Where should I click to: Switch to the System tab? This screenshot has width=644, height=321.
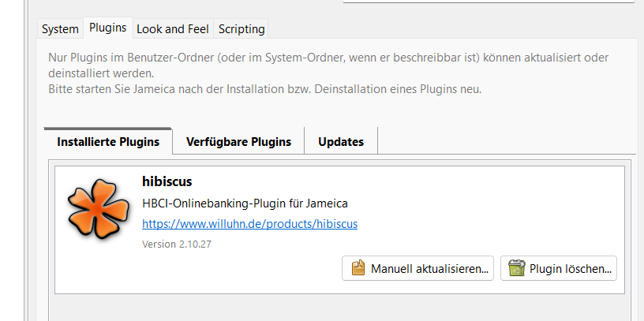[x=60, y=29]
